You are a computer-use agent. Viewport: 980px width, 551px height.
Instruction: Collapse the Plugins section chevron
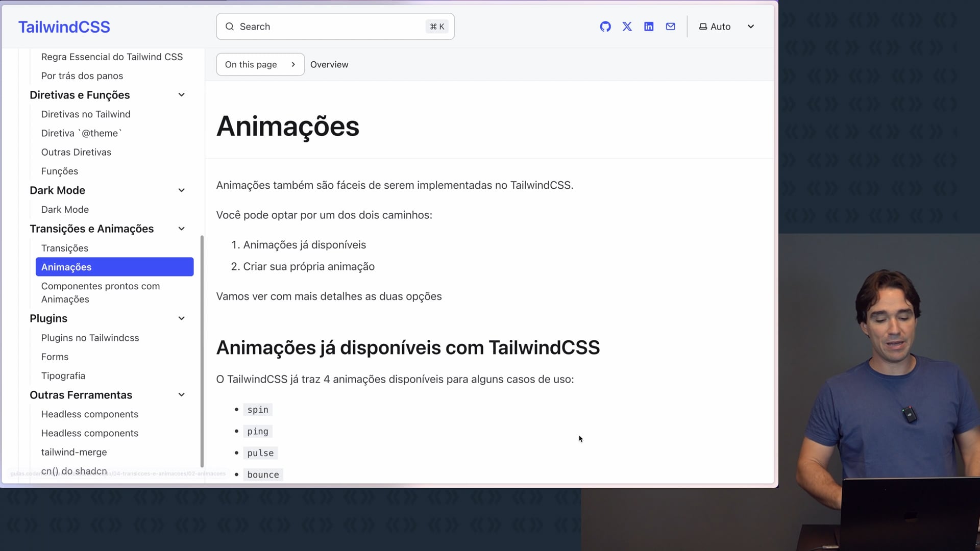click(181, 318)
